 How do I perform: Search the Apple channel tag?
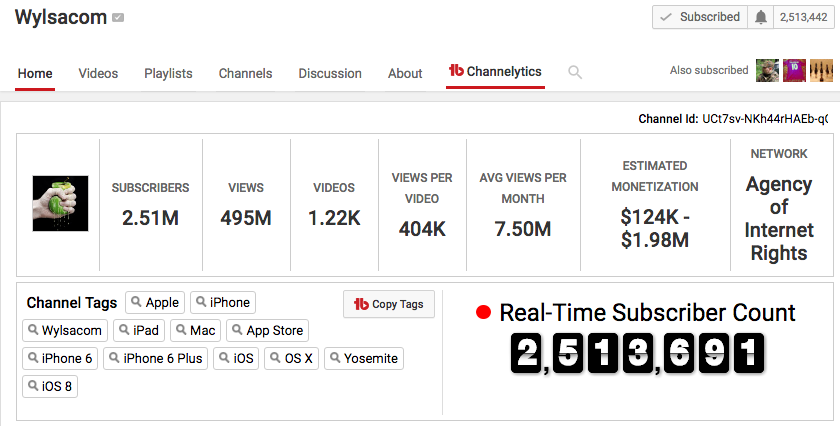pyautogui.click(x=155, y=302)
